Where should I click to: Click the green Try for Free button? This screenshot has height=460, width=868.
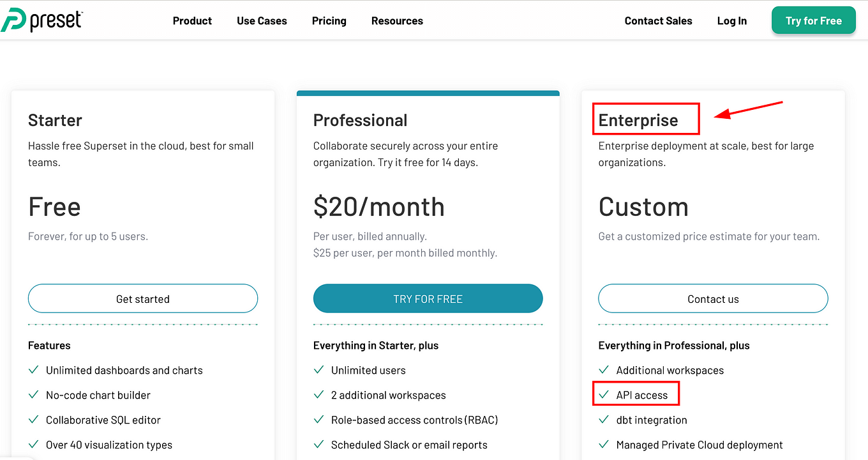813,20
